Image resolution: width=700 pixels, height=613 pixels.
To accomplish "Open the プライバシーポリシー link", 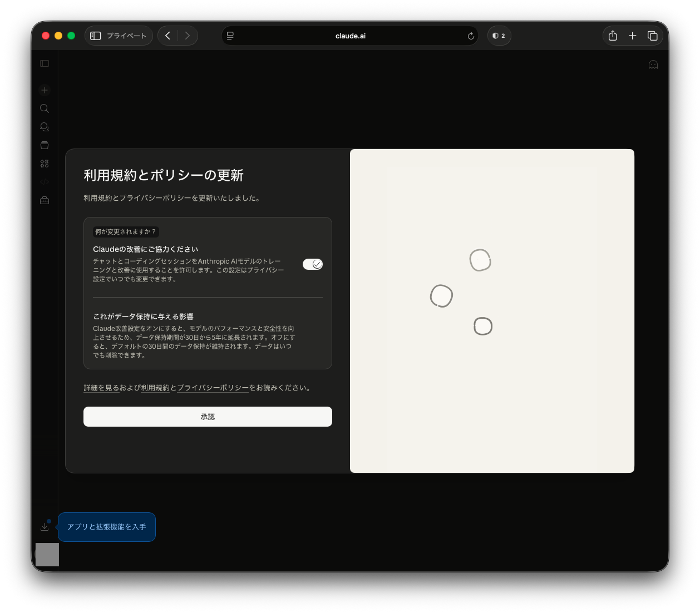I will click(x=213, y=388).
